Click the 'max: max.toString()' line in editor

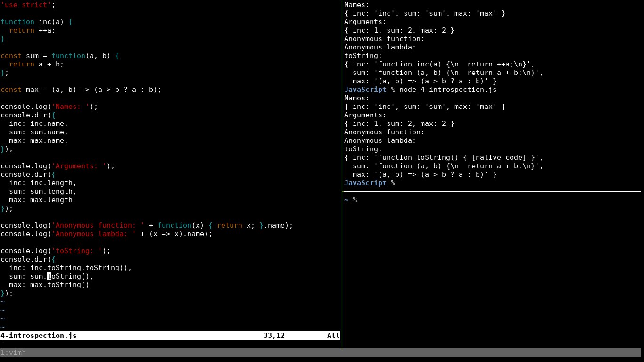49,285
